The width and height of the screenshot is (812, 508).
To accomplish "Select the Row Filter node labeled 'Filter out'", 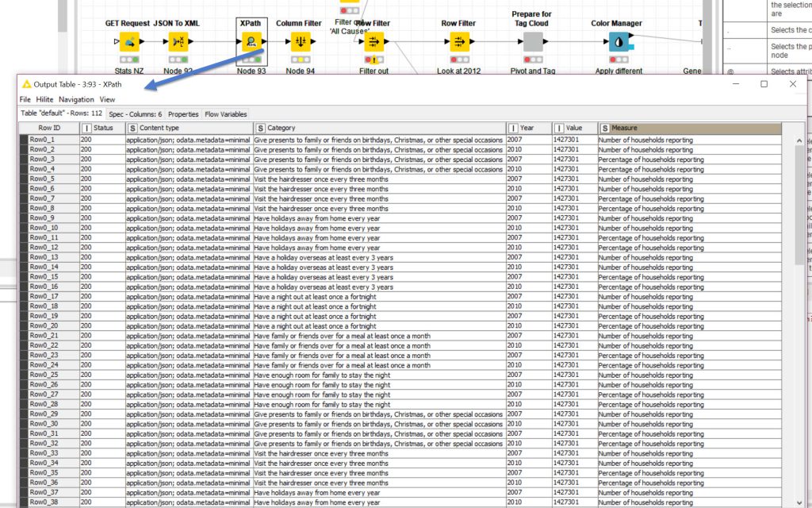I will (x=373, y=42).
